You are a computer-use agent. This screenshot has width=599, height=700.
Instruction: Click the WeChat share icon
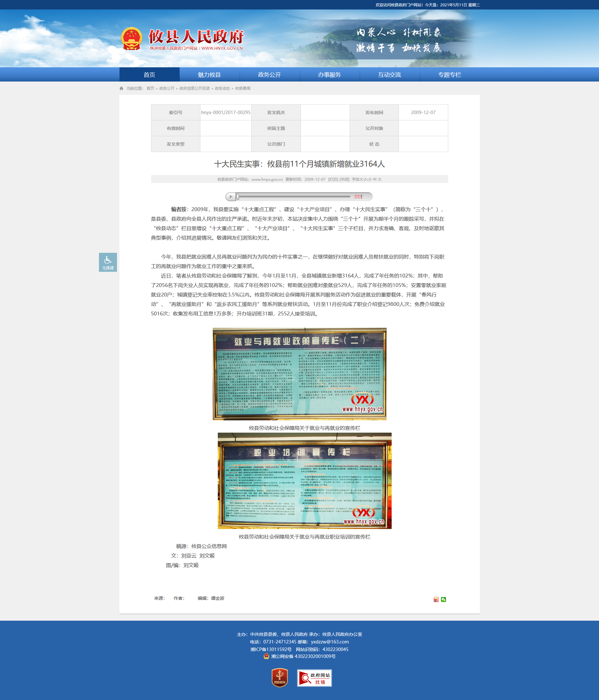tap(443, 599)
